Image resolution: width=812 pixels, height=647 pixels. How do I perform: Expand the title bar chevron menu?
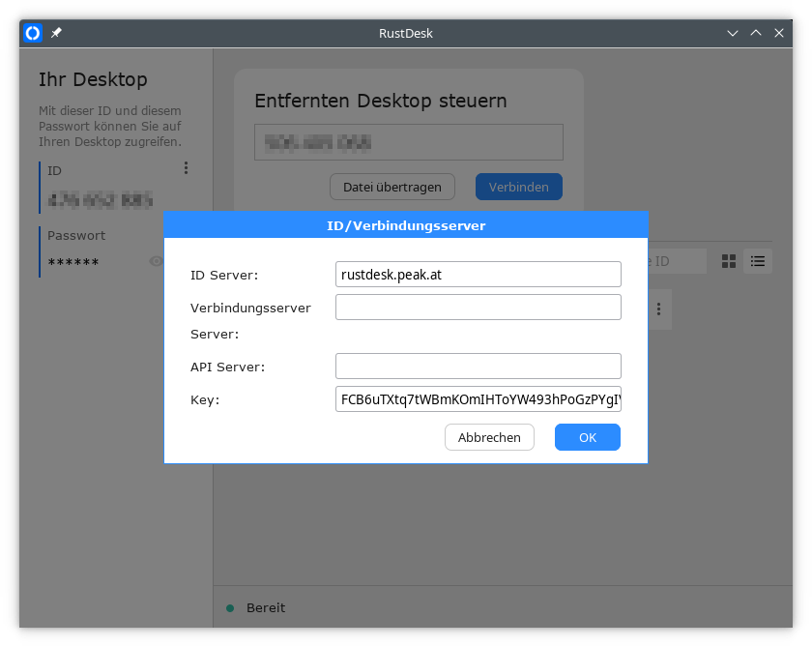pos(732,32)
